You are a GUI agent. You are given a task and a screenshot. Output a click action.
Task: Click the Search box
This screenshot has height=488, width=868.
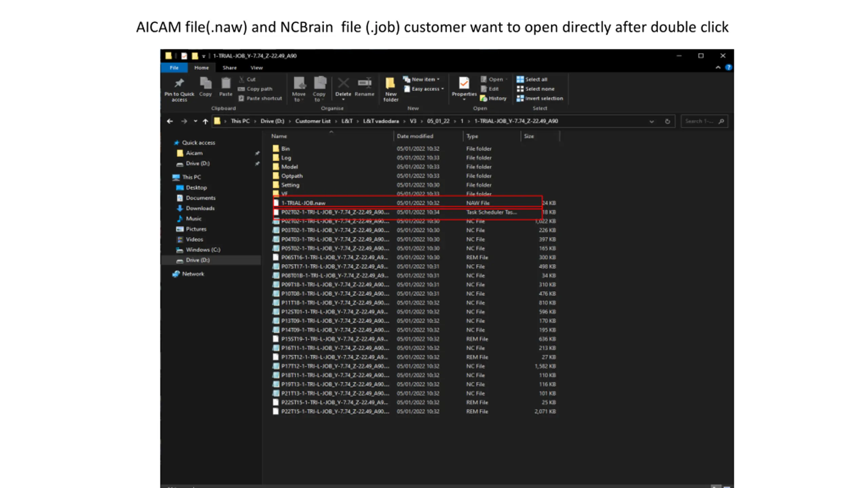pyautogui.click(x=704, y=121)
